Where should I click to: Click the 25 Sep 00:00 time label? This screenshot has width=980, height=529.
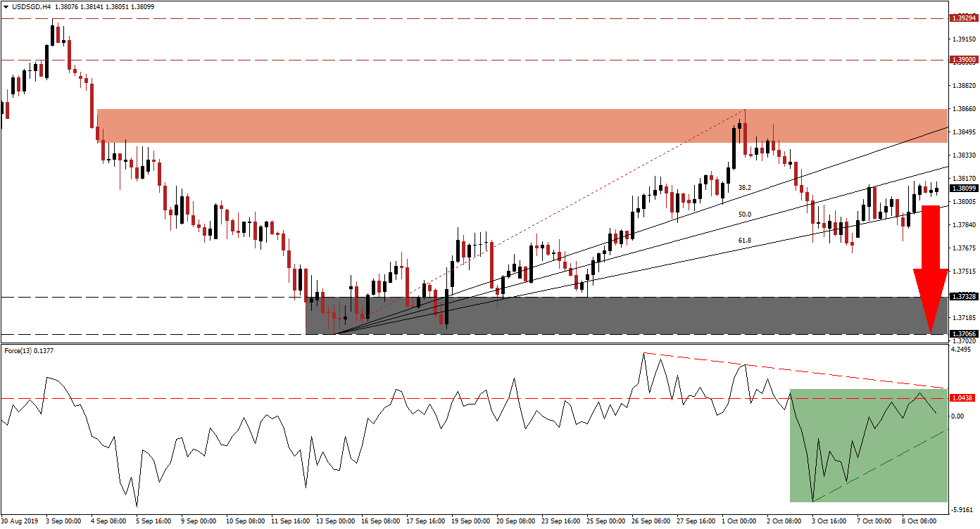pyautogui.click(x=606, y=523)
